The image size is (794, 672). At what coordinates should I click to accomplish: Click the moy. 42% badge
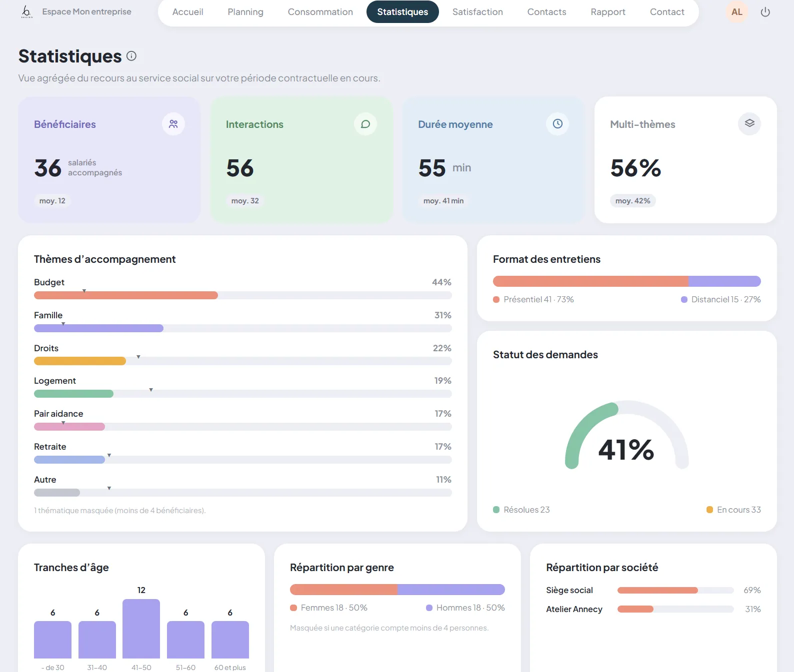pos(633,201)
